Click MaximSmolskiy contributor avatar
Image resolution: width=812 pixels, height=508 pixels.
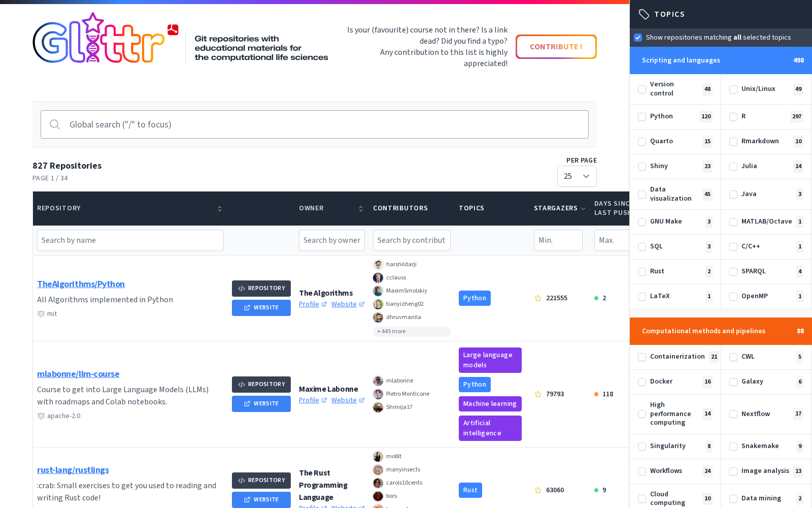click(378, 291)
